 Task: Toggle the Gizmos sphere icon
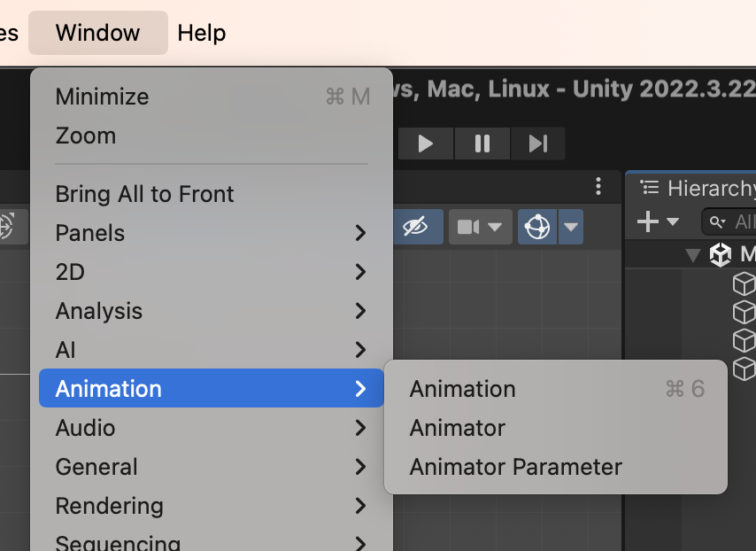pyautogui.click(x=536, y=228)
